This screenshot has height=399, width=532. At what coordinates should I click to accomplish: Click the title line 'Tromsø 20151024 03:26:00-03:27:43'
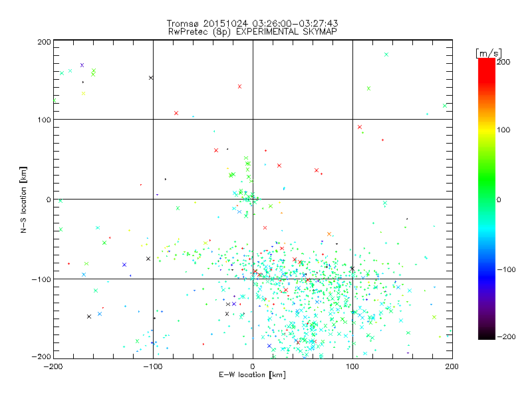pos(252,23)
